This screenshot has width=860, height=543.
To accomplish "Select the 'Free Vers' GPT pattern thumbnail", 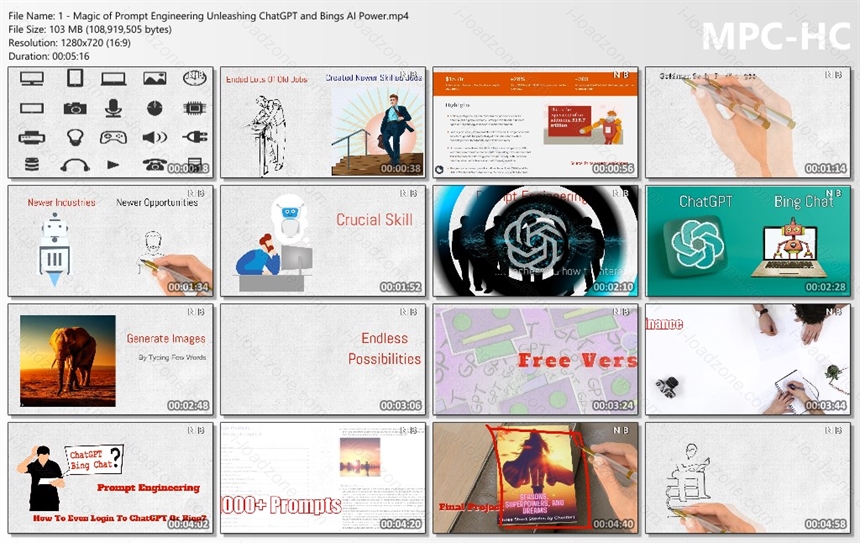I will click(x=535, y=359).
